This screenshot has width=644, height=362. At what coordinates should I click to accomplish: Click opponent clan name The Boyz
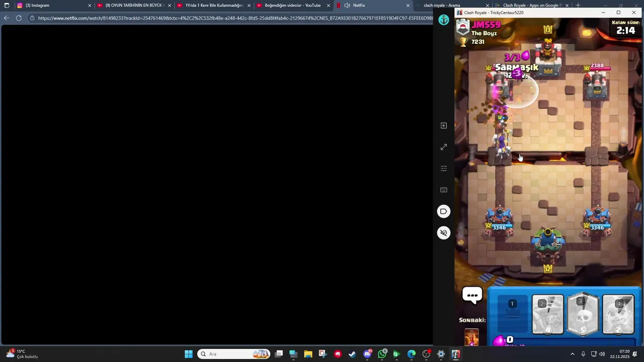[x=484, y=34]
